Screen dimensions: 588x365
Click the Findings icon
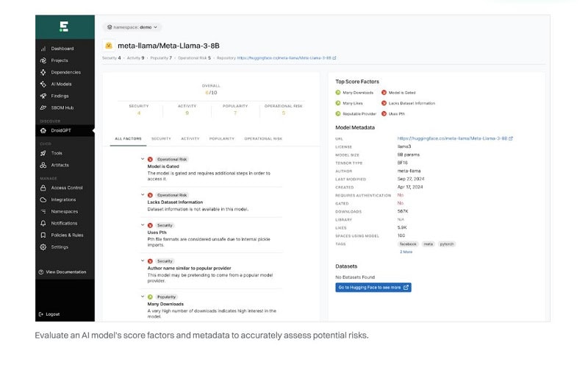(43, 96)
